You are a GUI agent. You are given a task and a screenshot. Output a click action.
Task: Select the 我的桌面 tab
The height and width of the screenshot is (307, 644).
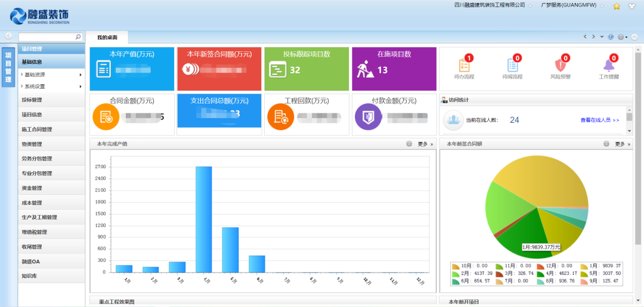(107, 38)
